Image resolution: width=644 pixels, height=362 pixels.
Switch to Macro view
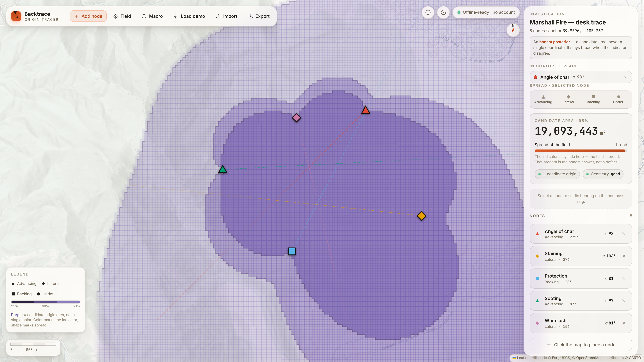(x=152, y=16)
